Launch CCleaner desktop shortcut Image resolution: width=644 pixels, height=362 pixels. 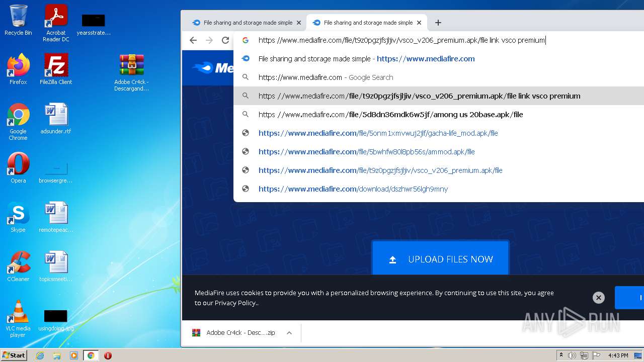point(18,266)
